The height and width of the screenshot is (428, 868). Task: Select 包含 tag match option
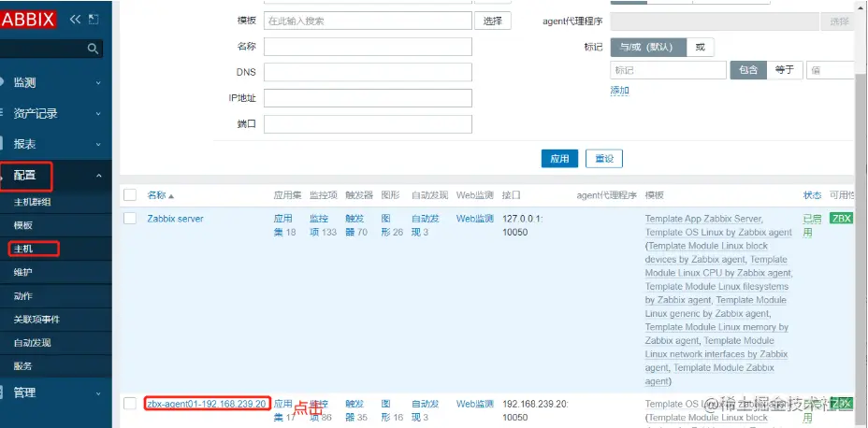coord(748,70)
